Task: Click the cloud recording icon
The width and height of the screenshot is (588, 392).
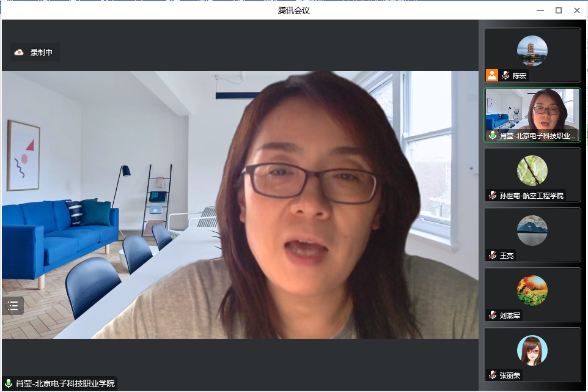Action: (x=19, y=53)
